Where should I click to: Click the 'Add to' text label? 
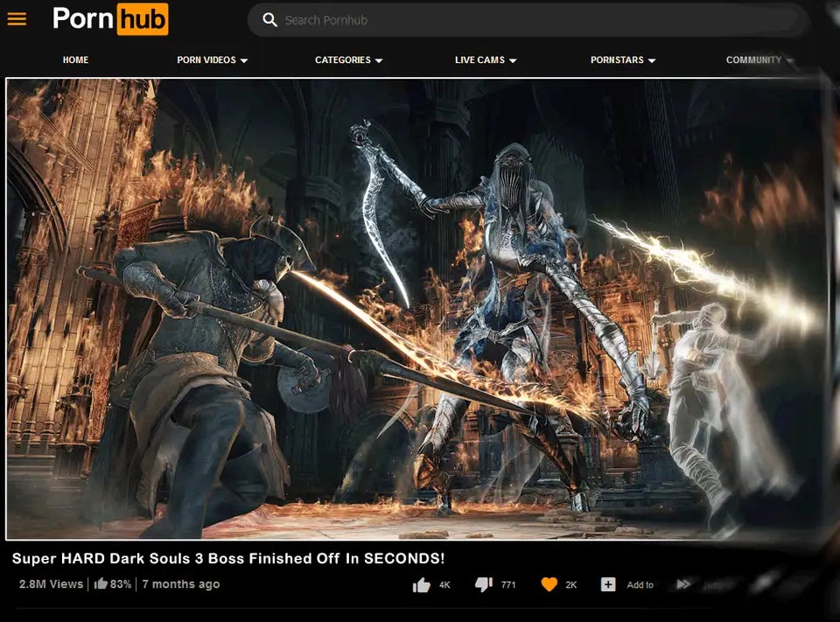click(x=640, y=585)
